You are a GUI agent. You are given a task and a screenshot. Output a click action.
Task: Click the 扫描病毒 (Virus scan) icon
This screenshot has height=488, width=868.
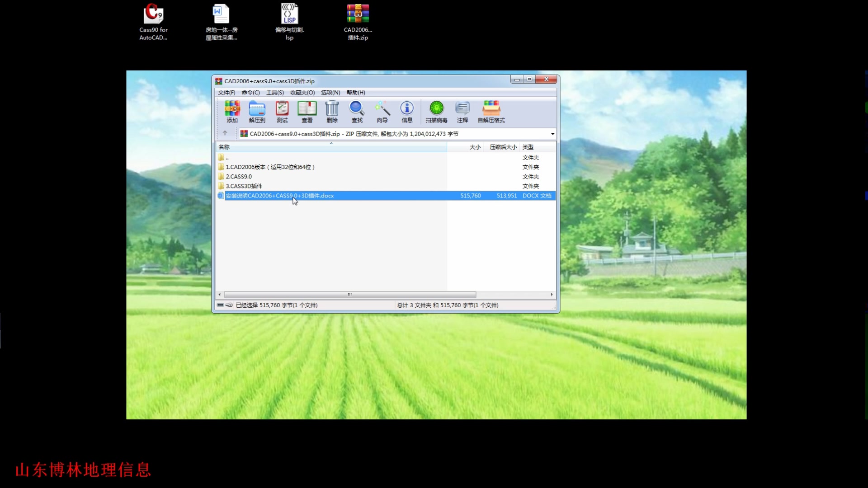436,112
